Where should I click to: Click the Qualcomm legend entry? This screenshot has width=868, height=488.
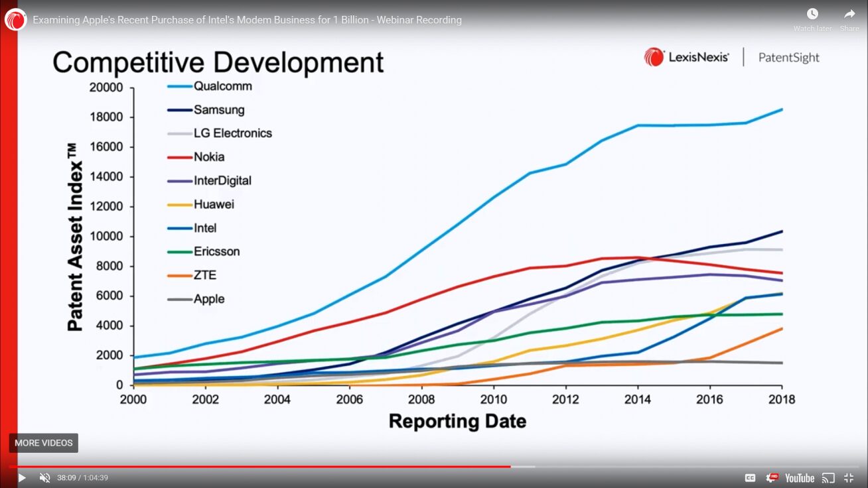(222, 86)
